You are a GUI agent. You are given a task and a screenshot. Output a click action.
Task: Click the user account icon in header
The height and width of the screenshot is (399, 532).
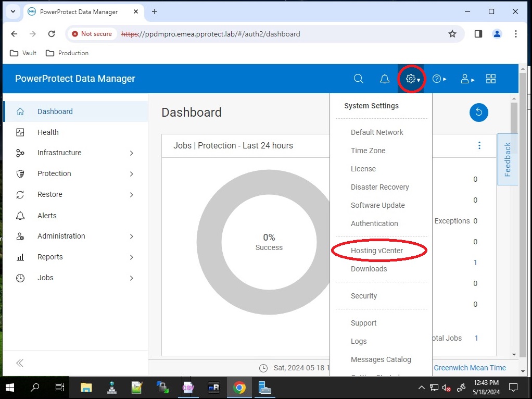click(x=465, y=79)
